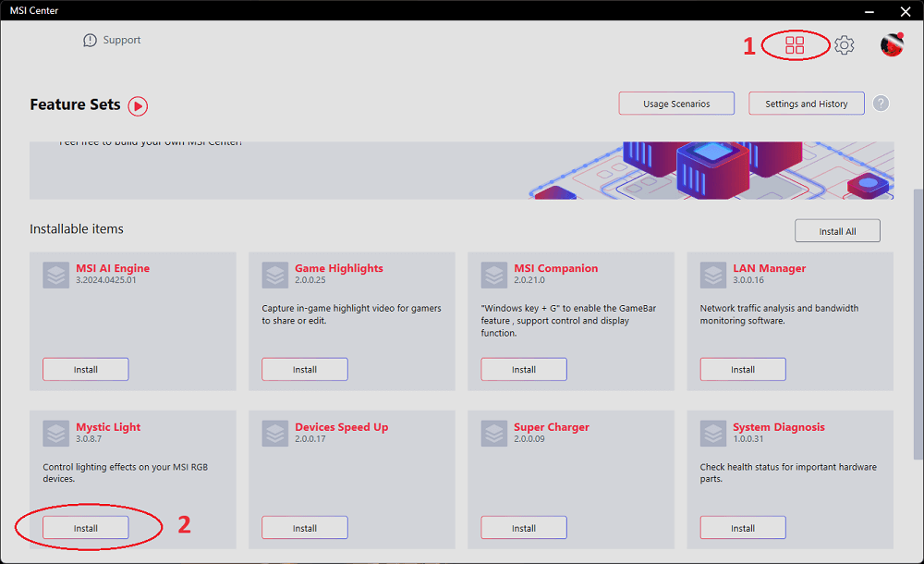Click the LAN Manager layers icon
The width and height of the screenshot is (924, 564).
[713, 275]
